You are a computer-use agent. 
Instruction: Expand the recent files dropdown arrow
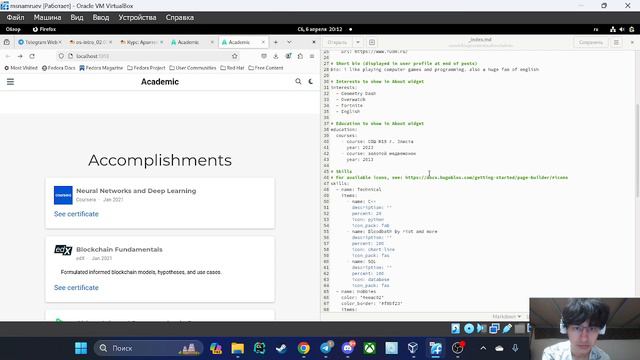pos(358,42)
